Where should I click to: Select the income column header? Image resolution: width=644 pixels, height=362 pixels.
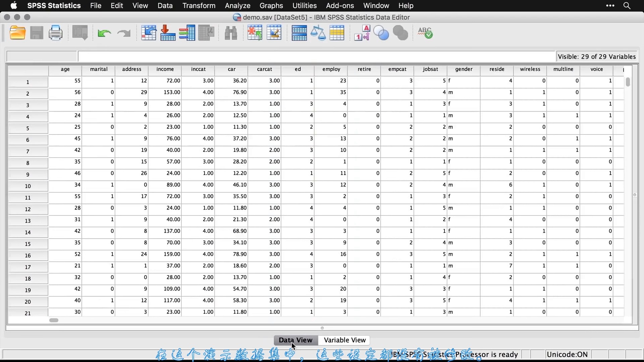coord(165,69)
